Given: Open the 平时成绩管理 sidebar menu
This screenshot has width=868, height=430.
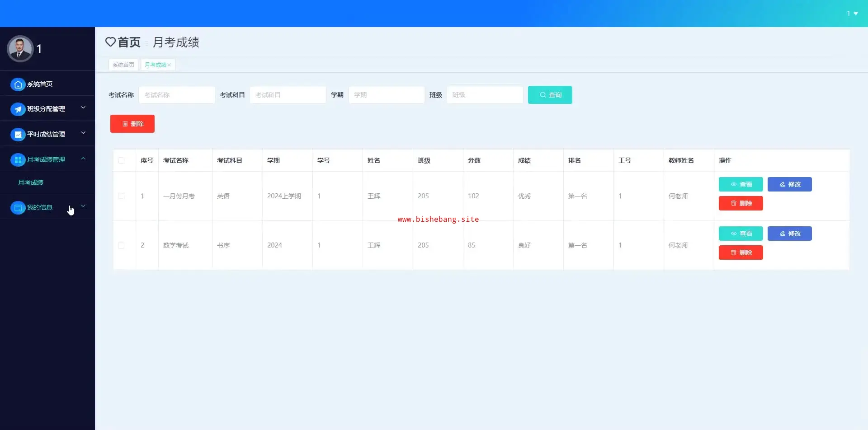Looking at the screenshot, I should click(47, 134).
